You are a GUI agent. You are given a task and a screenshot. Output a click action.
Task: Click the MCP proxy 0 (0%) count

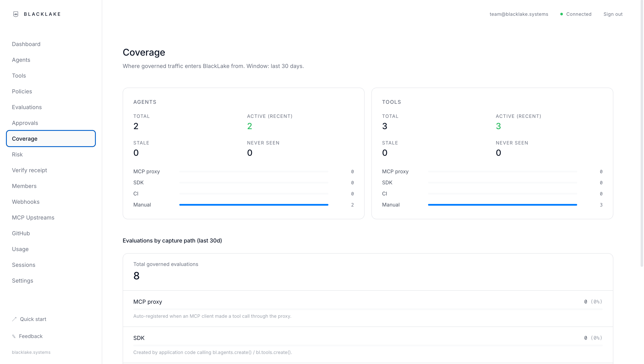pos(593,302)
